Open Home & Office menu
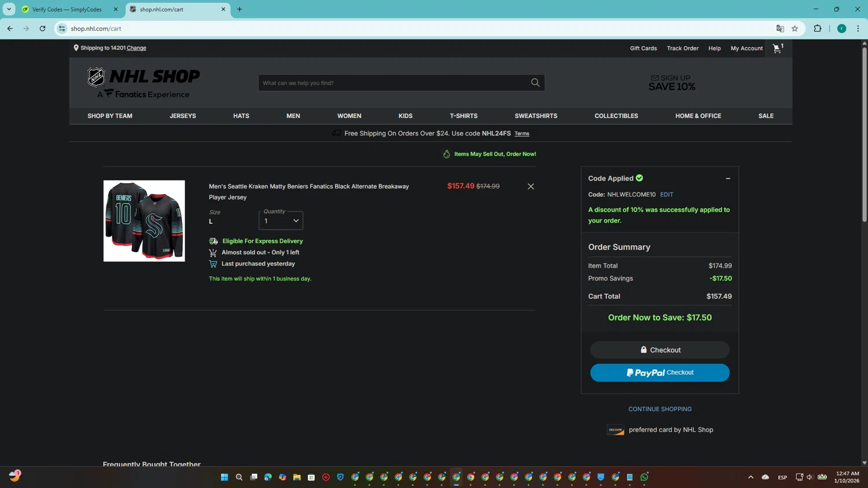This screenshot has width=868, height=488. (698, 116)
